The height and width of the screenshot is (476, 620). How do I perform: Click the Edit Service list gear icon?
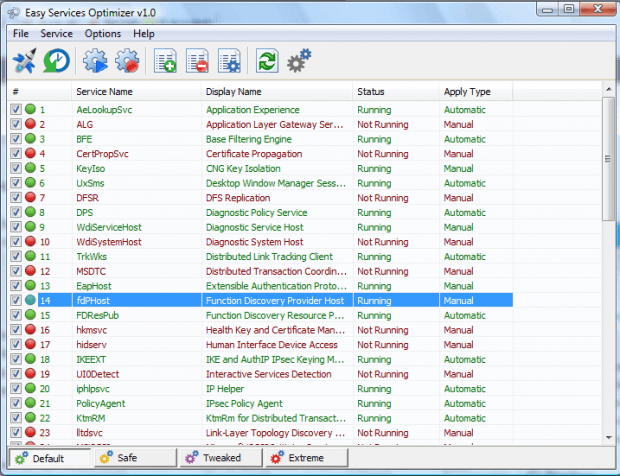[229, 61]
